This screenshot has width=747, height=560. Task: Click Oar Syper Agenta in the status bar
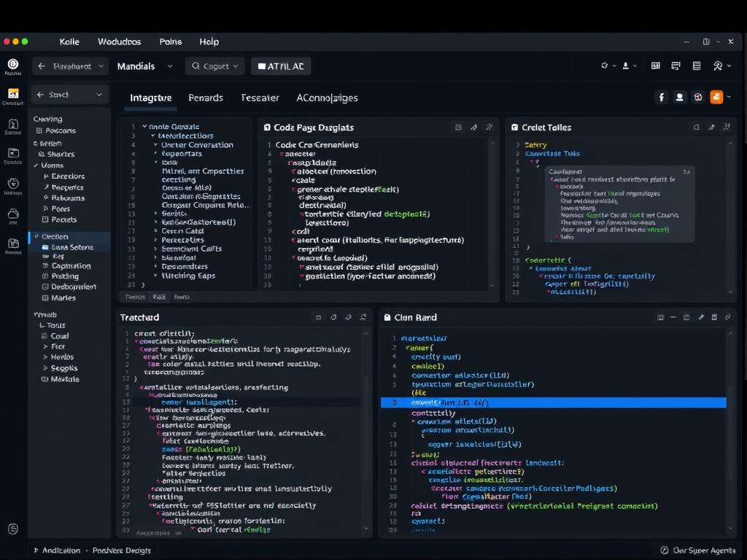point(698,551)
